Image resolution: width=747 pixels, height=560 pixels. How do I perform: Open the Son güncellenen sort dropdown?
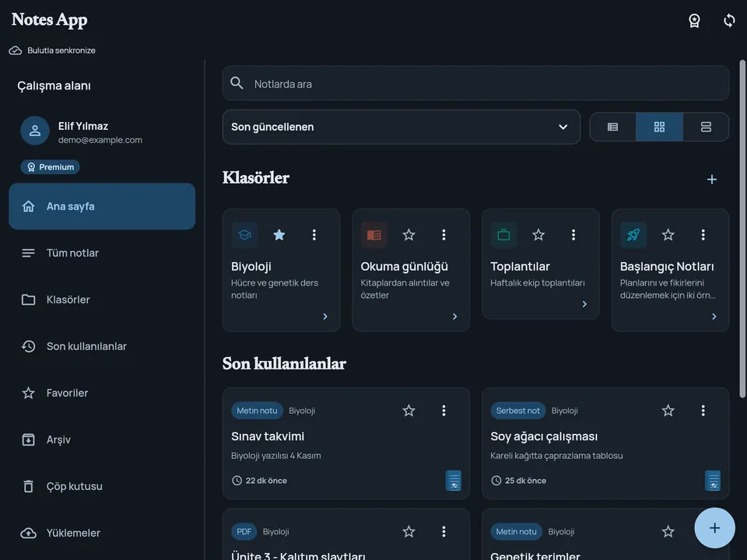(x=402, y=127)
